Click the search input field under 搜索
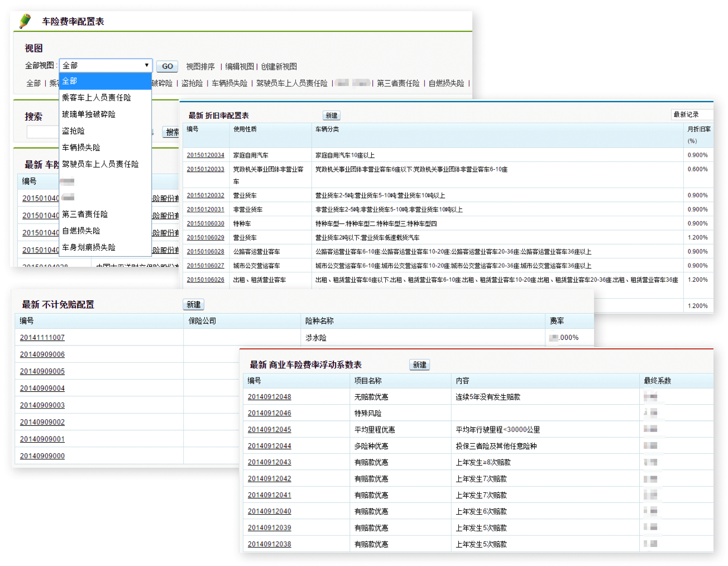This screenshot has width=728, height=566. 43,132
